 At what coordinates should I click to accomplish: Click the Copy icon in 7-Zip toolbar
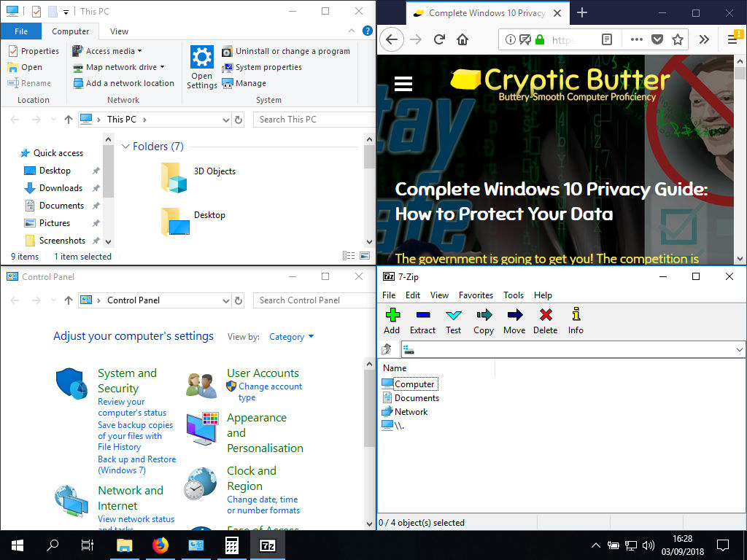483,321
